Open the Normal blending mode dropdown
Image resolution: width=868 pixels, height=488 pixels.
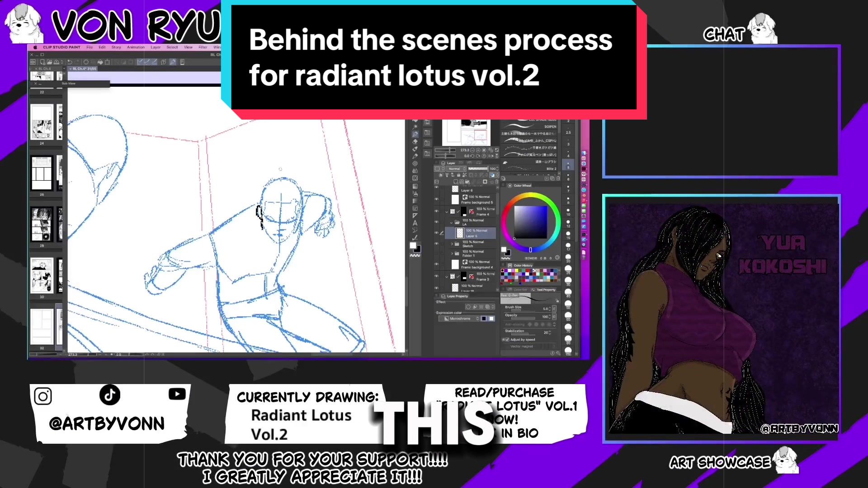point(456,169)
